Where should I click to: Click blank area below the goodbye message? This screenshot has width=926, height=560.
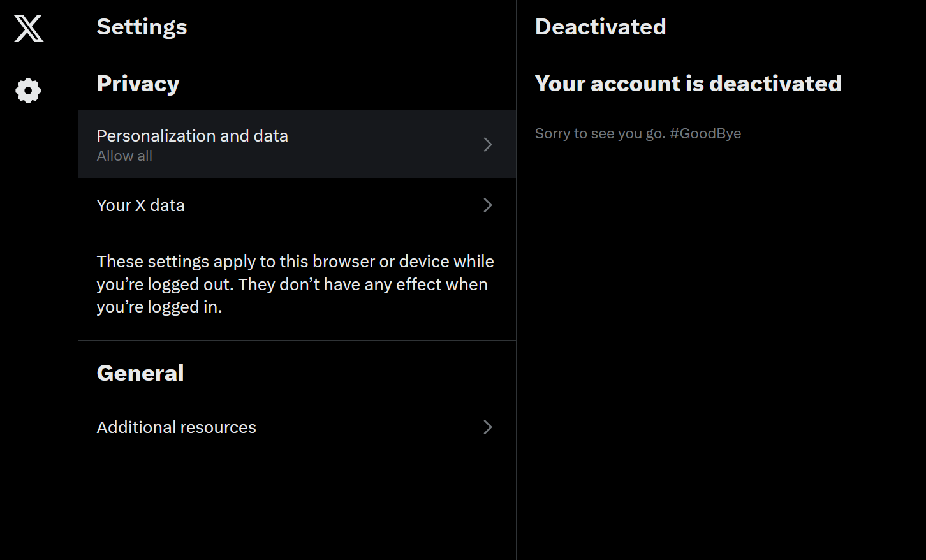(721, 319)
